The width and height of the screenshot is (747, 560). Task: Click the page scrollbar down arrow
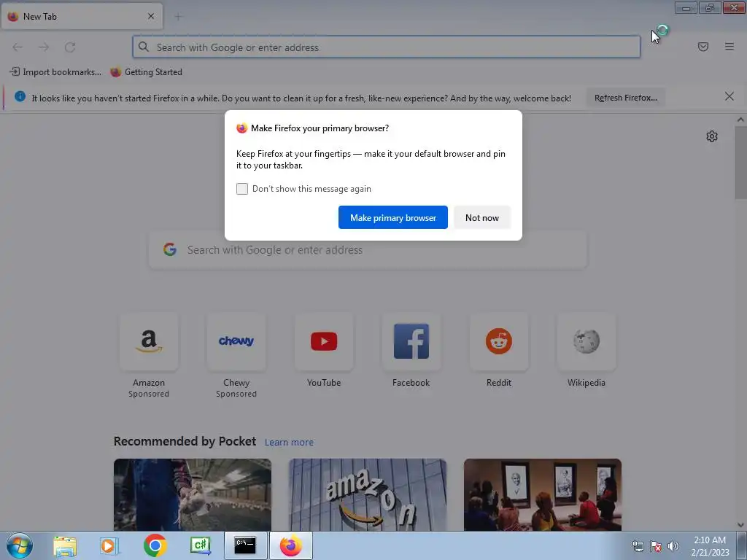pyautogui.click(x=740, y=525)
